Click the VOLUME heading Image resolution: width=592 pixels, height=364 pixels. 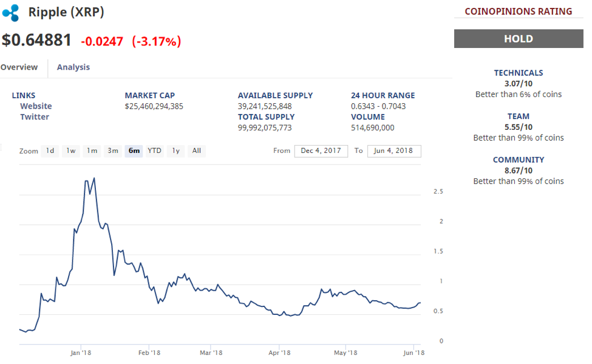point(368,117)
